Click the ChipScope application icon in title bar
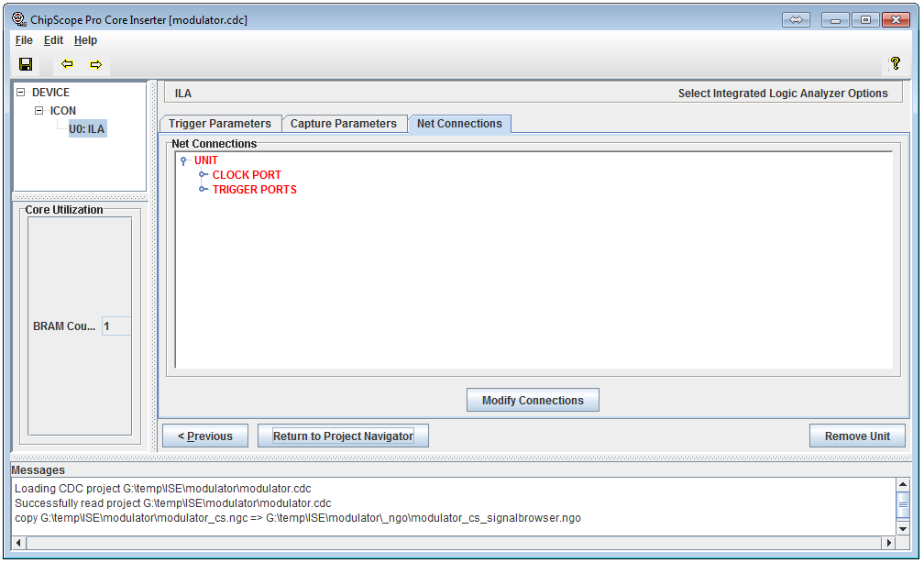 (x=19, y=19)
